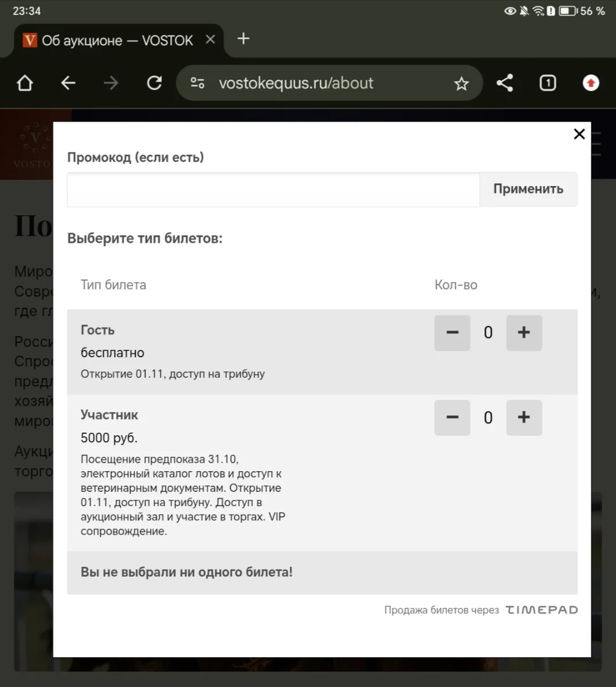The width and height of the screenshot is (616, 687).
Task: Increase Участник ticket quantity
Action: click(524, 417)
